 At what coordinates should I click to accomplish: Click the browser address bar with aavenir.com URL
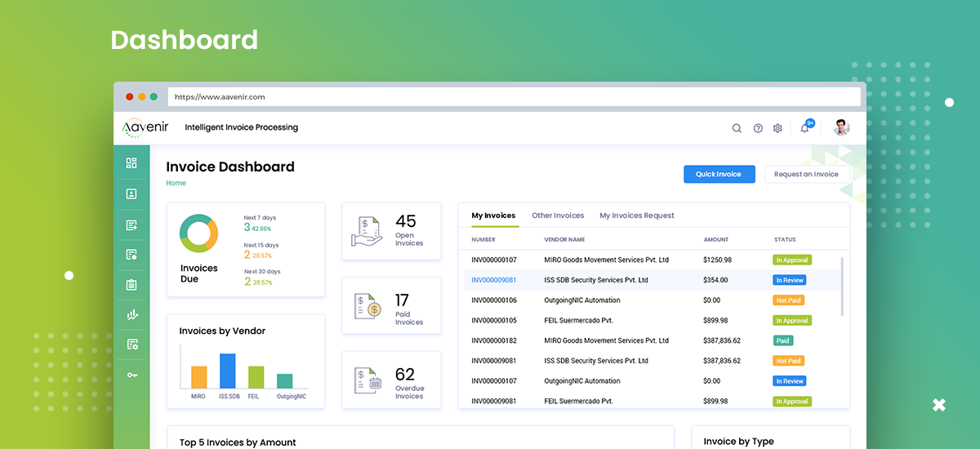click(x=514, y=96)
